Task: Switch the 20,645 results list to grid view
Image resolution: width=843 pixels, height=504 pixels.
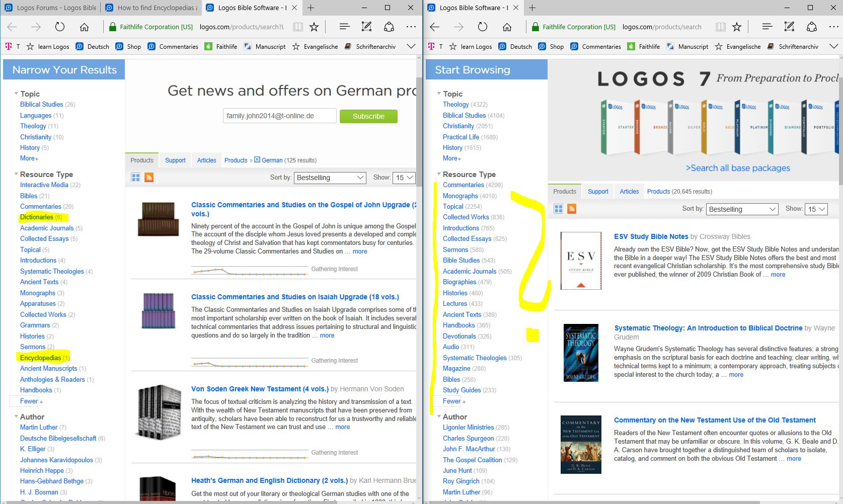Action: tap(558, 209)
